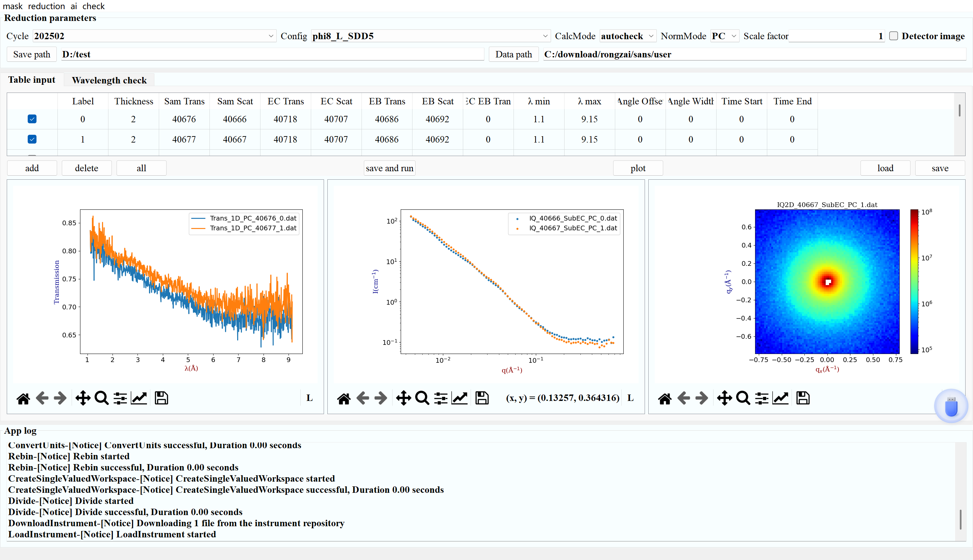Edit axis curve parameters in transmission toolbar
The image size is (973, 560).
[139, 398]
